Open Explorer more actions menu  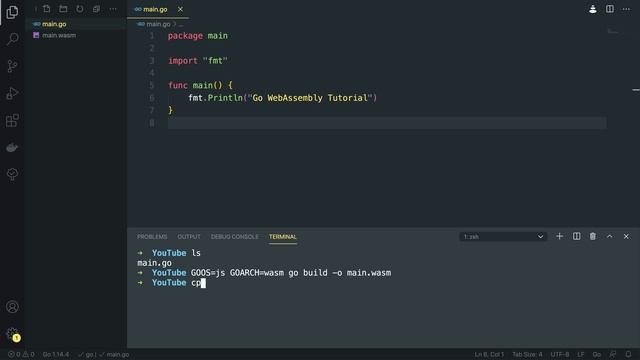[x=113, y=9]
